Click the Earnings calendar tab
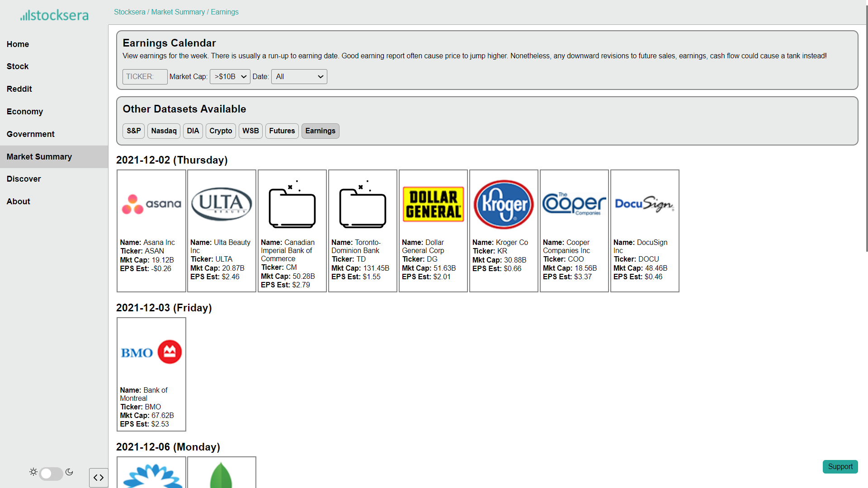Viewport: 868px width, 488px height. point(320,131)
